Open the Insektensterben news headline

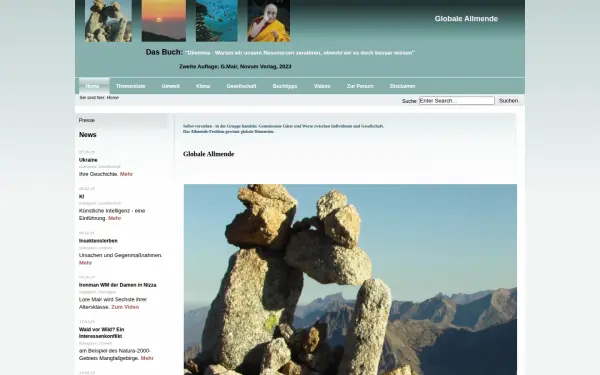[x=98, y=241]
